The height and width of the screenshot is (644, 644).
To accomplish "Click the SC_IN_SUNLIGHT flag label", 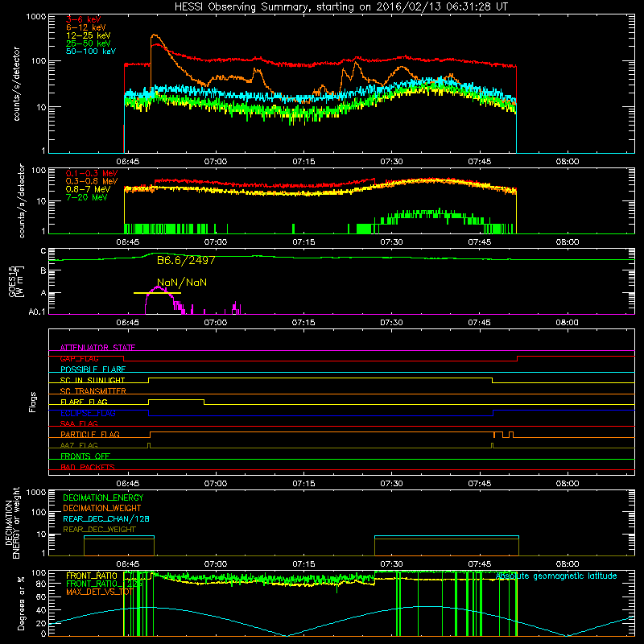I will 93,380.
